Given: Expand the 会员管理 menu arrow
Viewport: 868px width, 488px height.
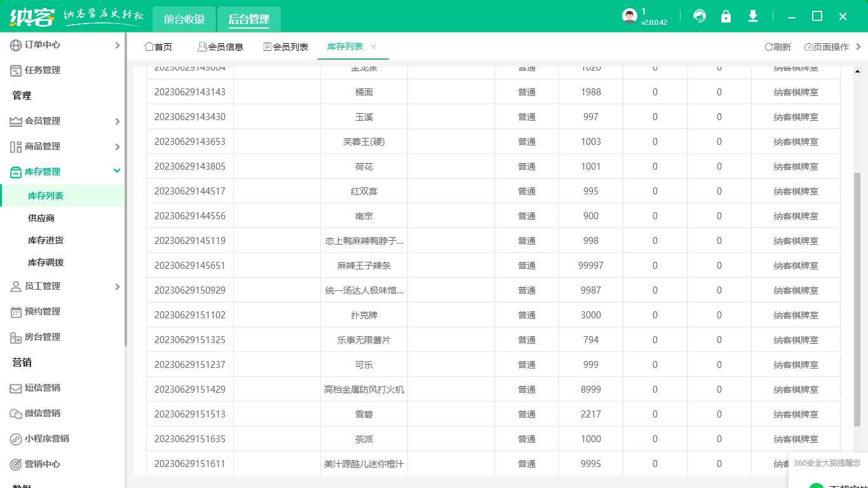Looking at the screenshot, I should pyautogui.click(x=117, y=121).
